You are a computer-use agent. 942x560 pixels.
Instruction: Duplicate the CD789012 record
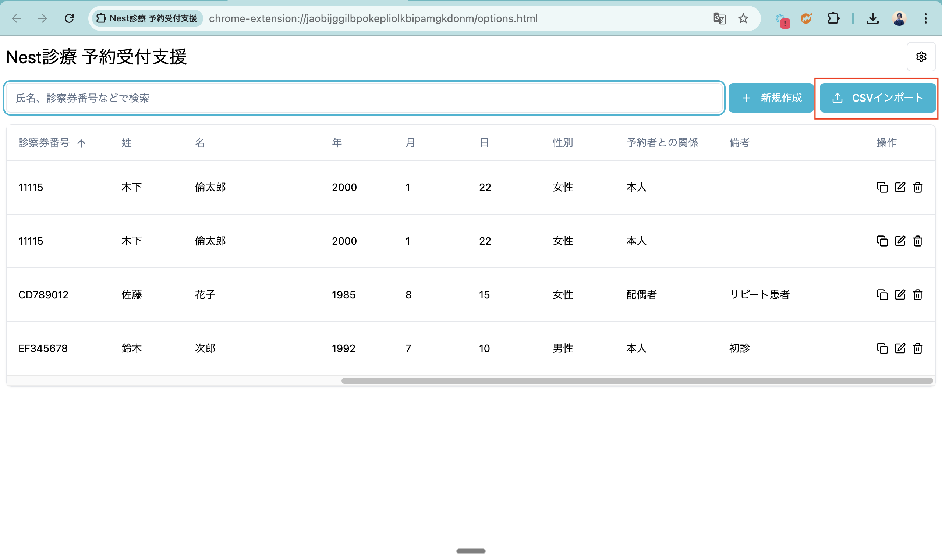tap(882, 294)
